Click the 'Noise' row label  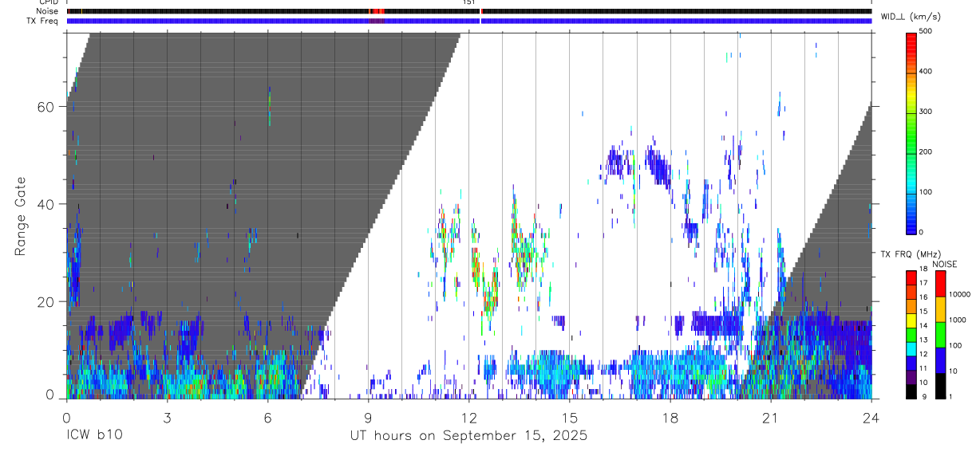click(x=45, y=11)
